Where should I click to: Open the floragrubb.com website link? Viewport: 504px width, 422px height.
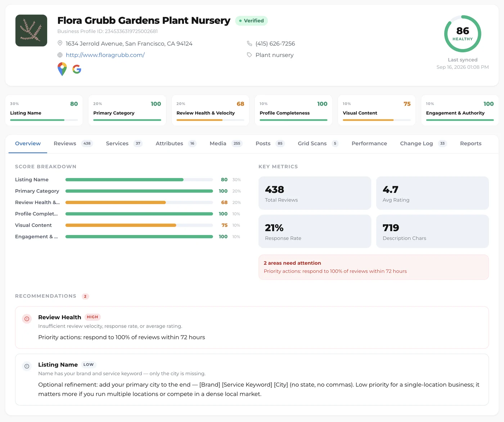click(x=105, y=55)
